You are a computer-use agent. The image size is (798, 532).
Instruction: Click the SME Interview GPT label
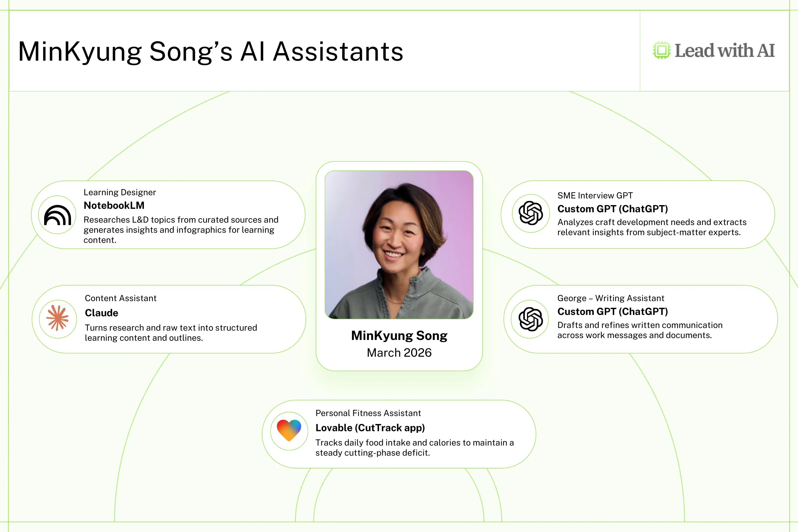pyautogui.click(x=595, y=196)
